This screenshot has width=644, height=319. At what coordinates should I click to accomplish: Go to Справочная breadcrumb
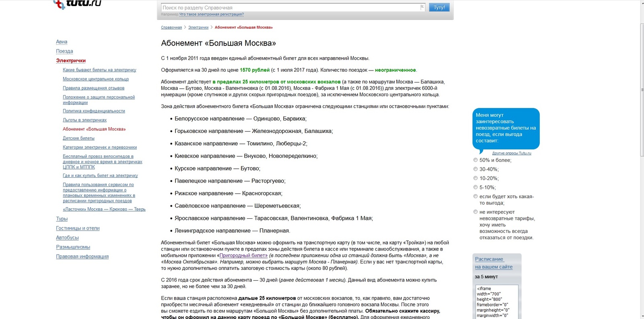point(171,27)
